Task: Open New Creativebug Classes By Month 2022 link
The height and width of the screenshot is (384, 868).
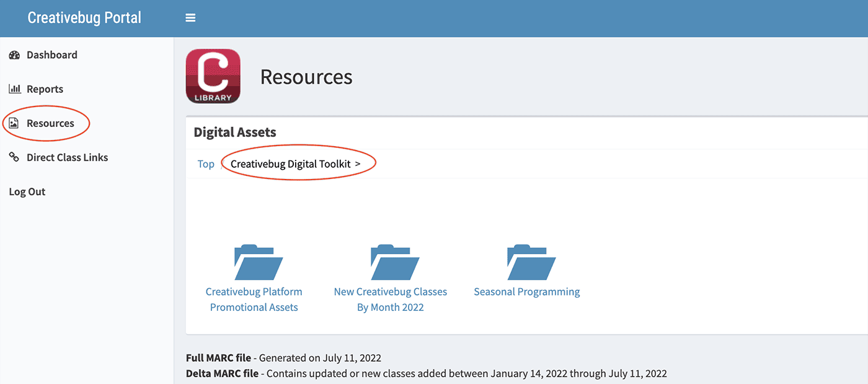Action: coord(391,299)
